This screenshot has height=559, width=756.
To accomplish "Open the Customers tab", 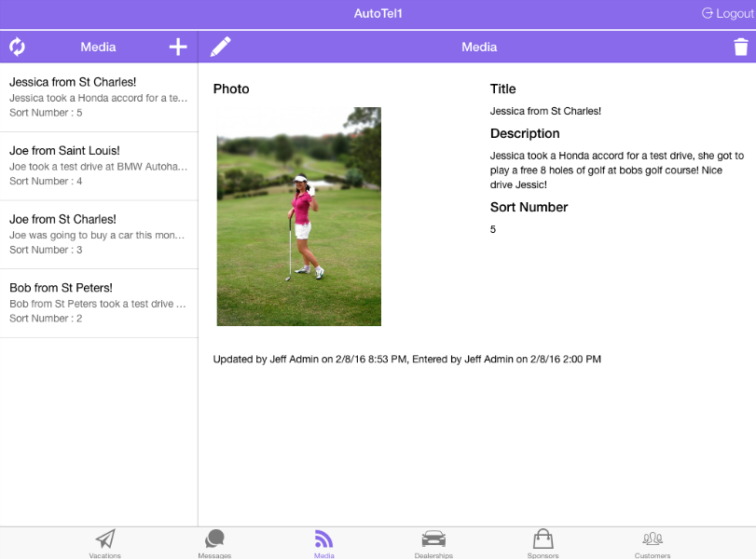I will click(653, 543).
